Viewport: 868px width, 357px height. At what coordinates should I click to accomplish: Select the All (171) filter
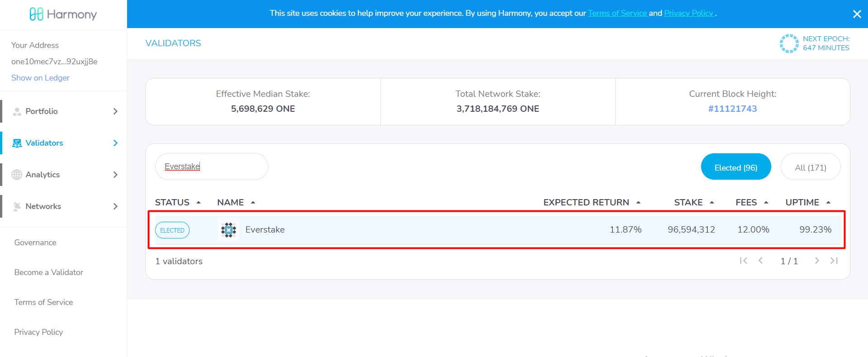(811, 167)
